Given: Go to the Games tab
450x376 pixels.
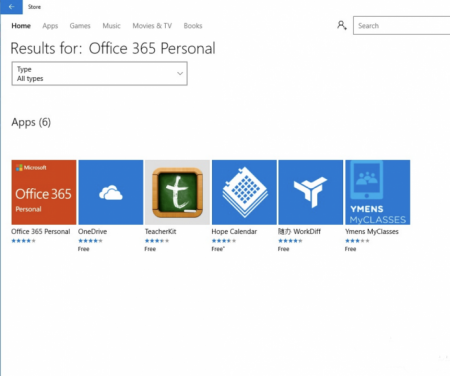Looking at the screenshot, I should [x=80, y=26].
